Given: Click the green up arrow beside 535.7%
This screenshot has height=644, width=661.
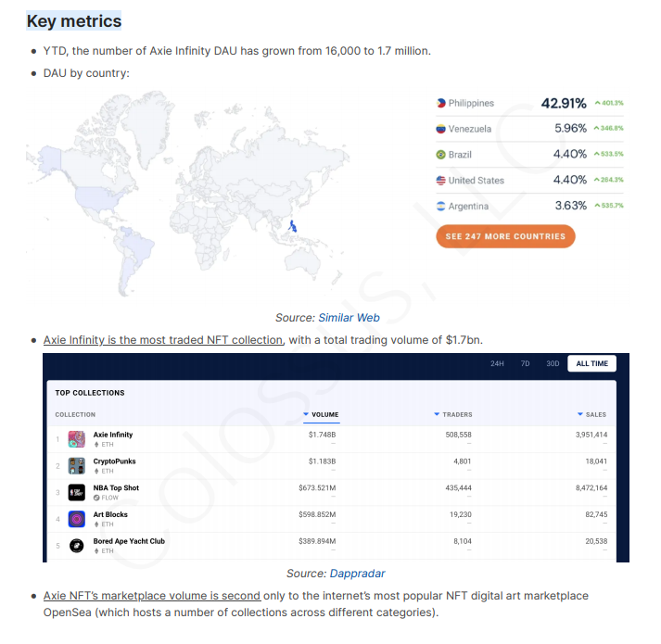Looking at the screenshot, I should pos(597,206).
